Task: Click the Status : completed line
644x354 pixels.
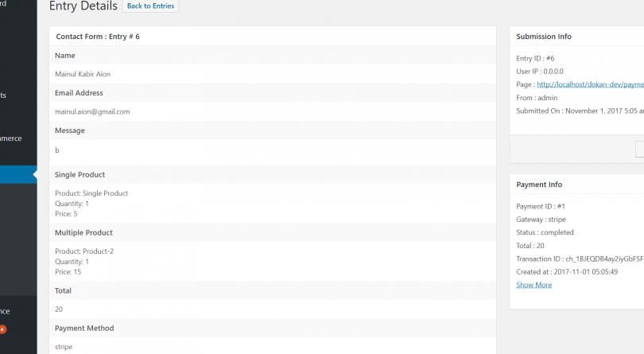Action: click(x=545, y=232)
